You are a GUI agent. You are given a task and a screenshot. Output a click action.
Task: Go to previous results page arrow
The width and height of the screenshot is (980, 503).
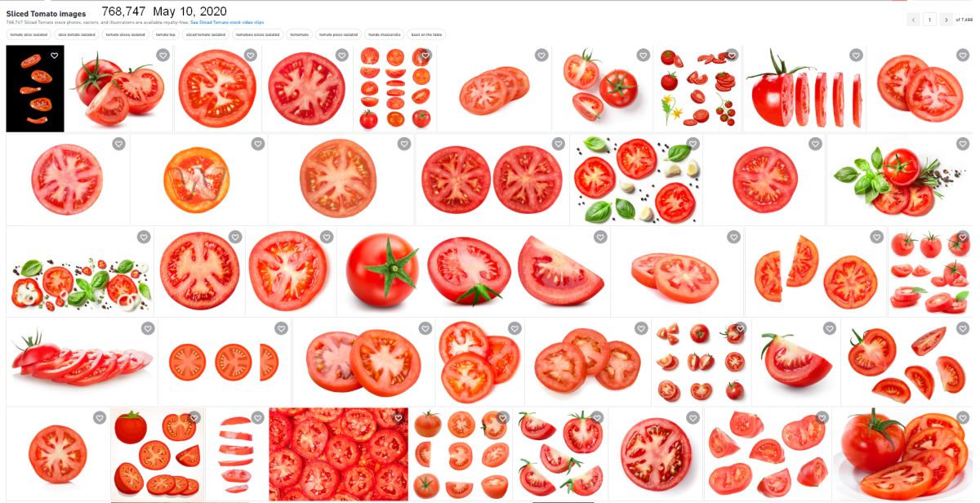[x=913, y=20]
